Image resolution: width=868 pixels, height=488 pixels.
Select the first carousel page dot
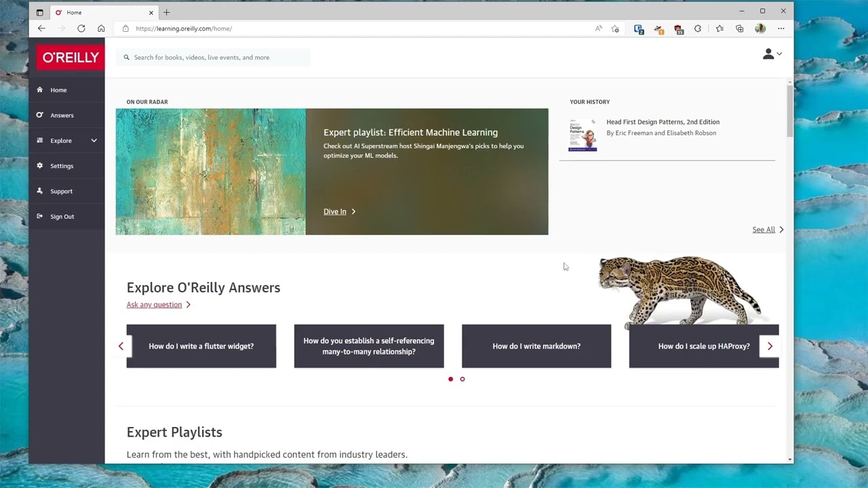point(450,379)
